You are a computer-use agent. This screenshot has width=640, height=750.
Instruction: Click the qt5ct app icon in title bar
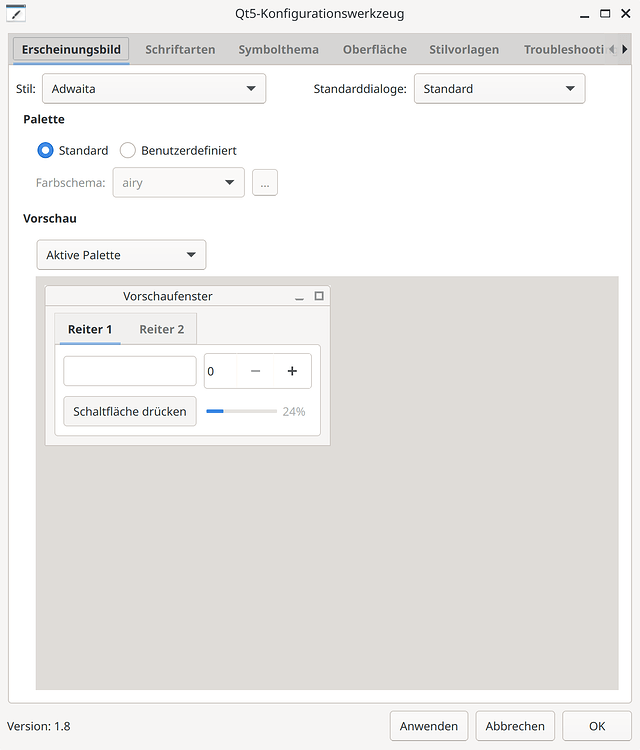(16, 13)
